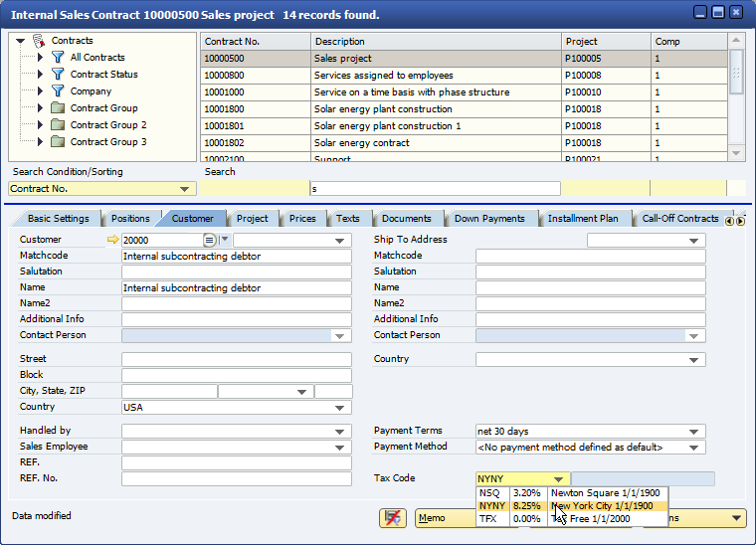Screen dimensions: 756x545
Task: Click the REF. No. input field
Action: [237, 479]
